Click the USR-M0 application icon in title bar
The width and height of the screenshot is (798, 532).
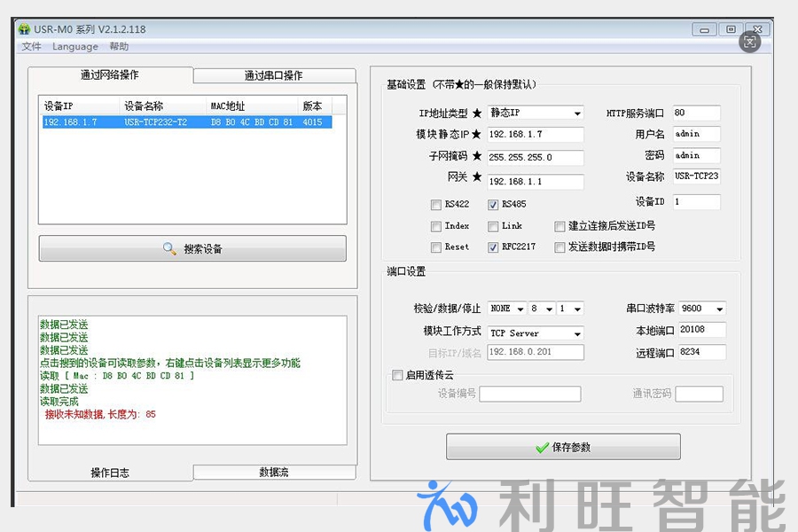24,29
